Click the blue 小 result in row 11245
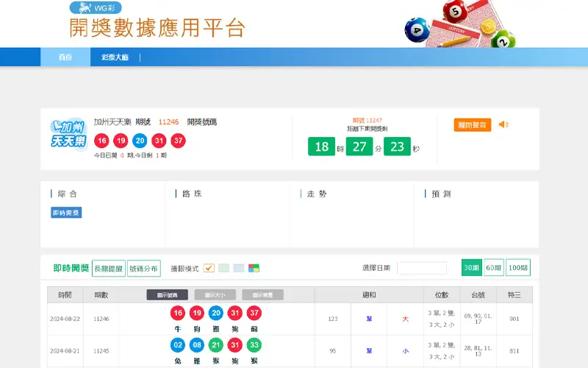Screen dimensions: 588x368 [406, 351]
